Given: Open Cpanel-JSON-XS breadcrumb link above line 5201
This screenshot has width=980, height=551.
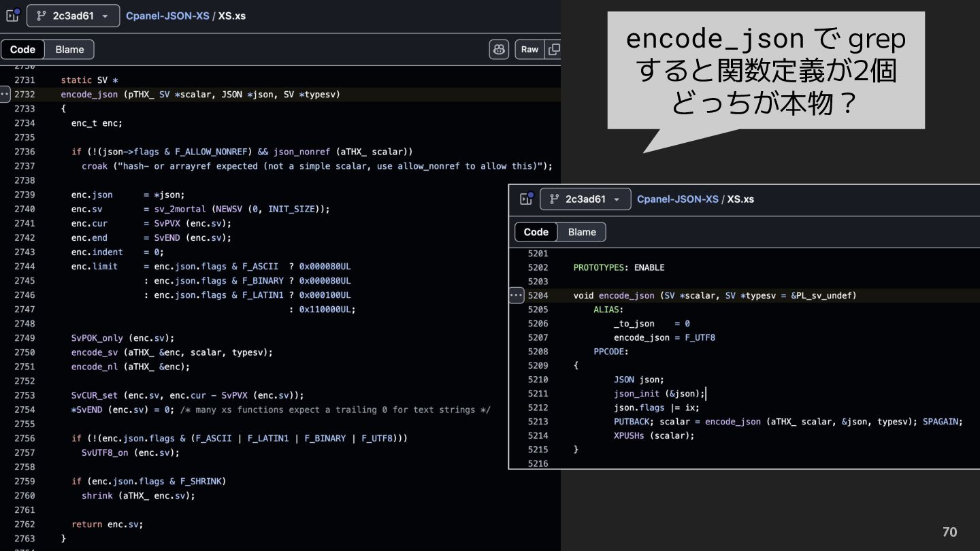Looking at the screenshot, I should tap(677, 199).
